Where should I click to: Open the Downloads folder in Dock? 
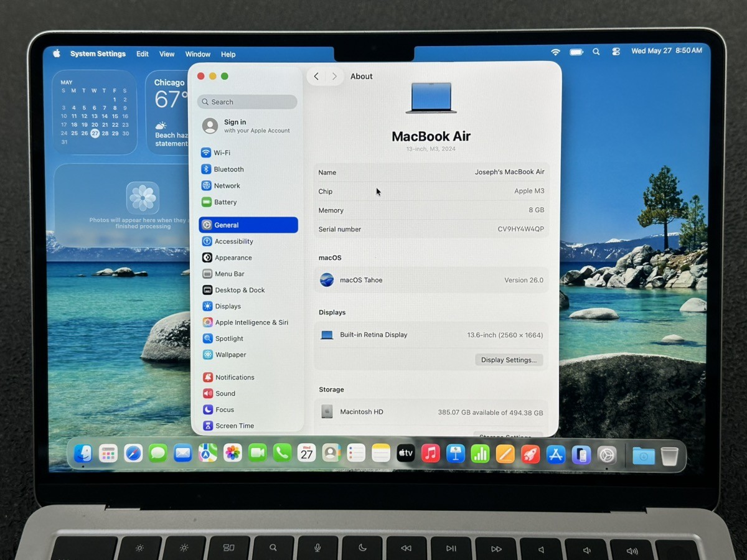pos(644,456)
